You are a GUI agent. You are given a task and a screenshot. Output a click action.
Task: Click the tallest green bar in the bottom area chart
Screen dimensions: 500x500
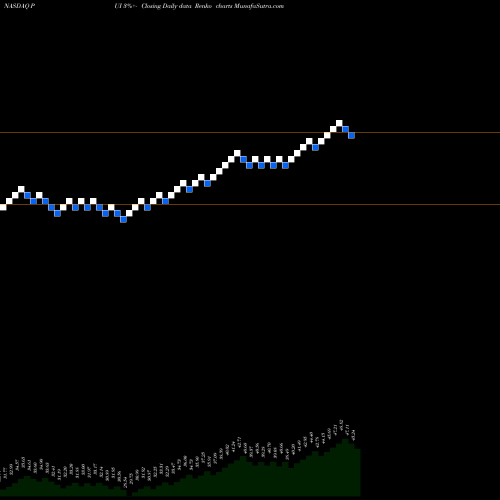point(345,467)
